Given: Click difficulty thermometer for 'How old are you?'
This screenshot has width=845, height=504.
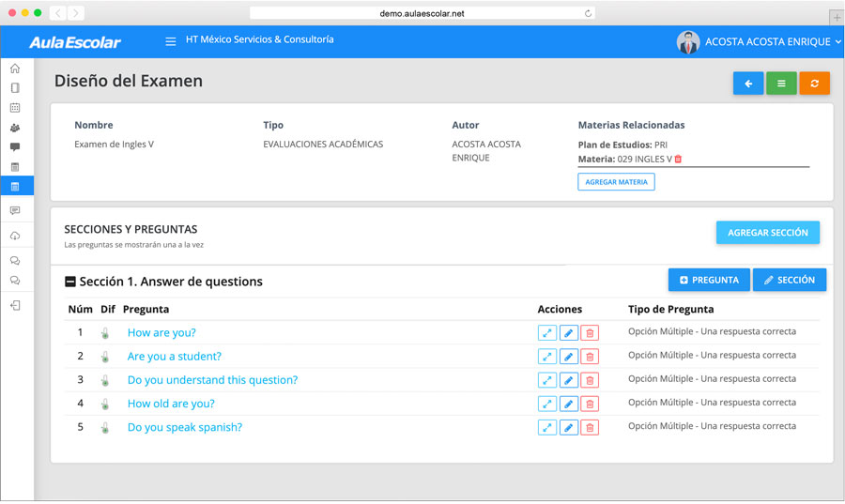Looking at the screenshot, I should [x=105, y=405].
